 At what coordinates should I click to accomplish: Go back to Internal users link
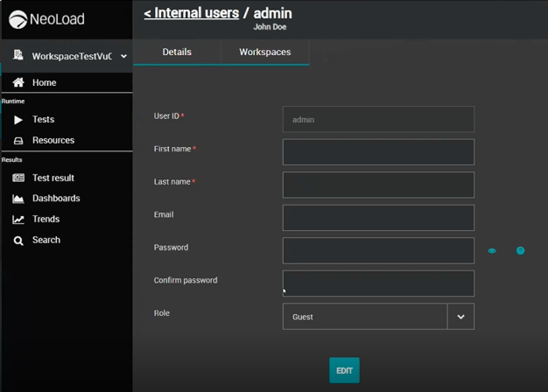click(191, 13)
